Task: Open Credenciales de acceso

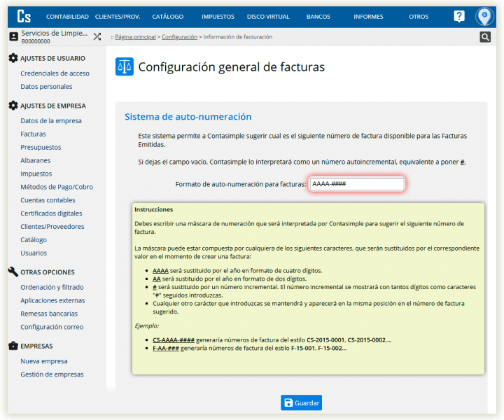Action: [x=55, y=73]
